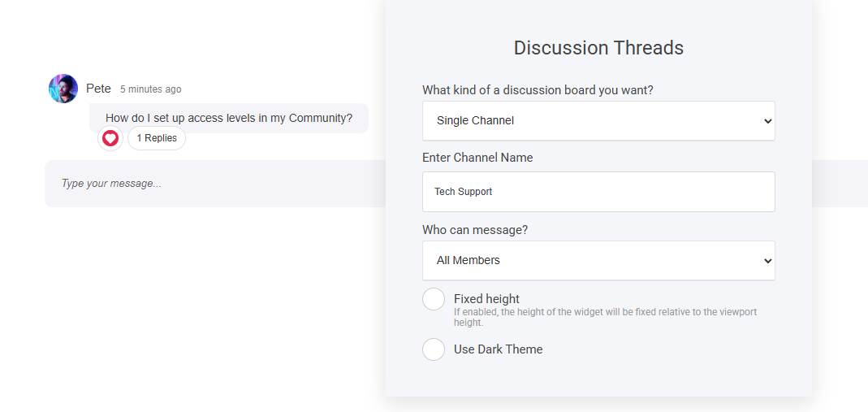Viewport: 868px width, 412px height.
Task: Click the username Pete in the thread
Action: coord(98,89)
